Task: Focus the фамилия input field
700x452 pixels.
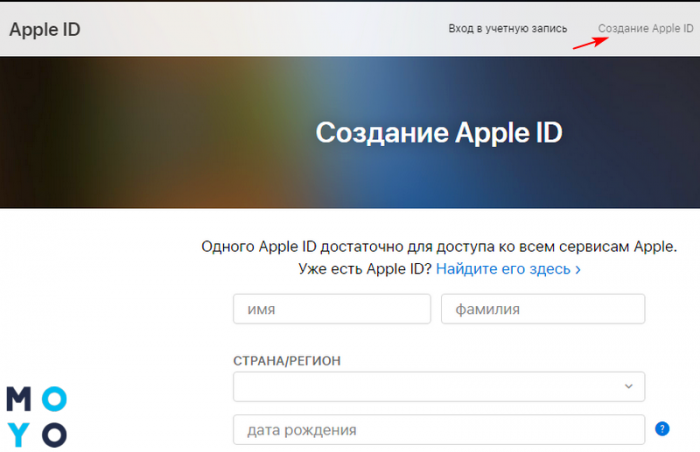Action: tap(543, 309)
